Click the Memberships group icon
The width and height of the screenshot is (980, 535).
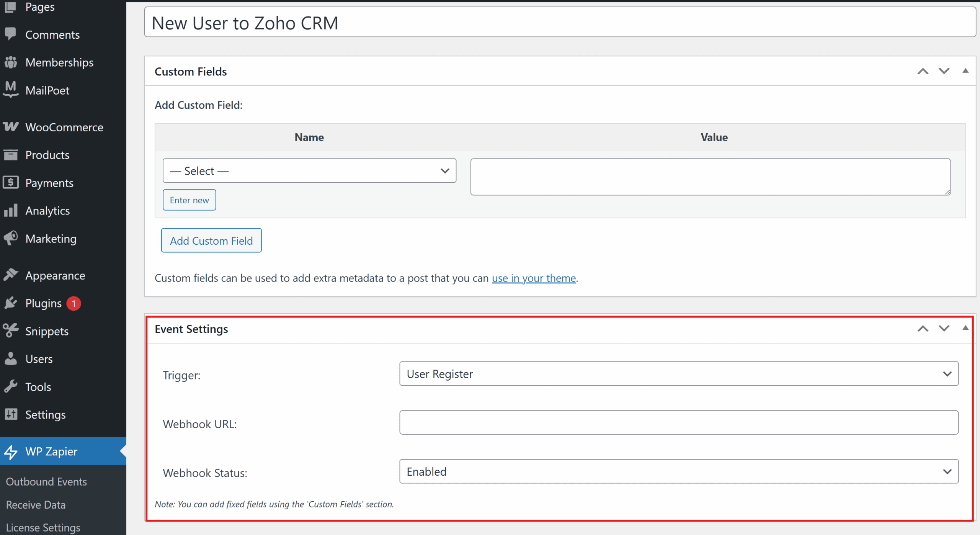point(11,62)
